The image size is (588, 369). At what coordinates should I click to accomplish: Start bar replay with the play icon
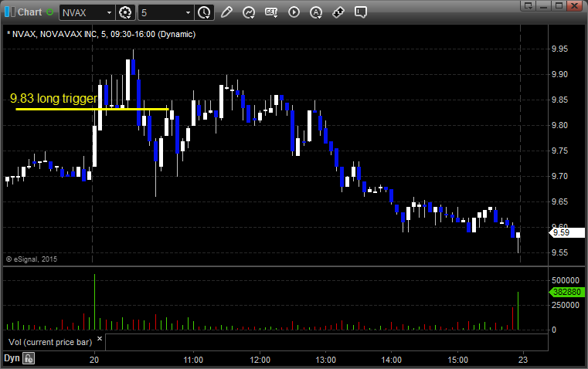point(294,12)
